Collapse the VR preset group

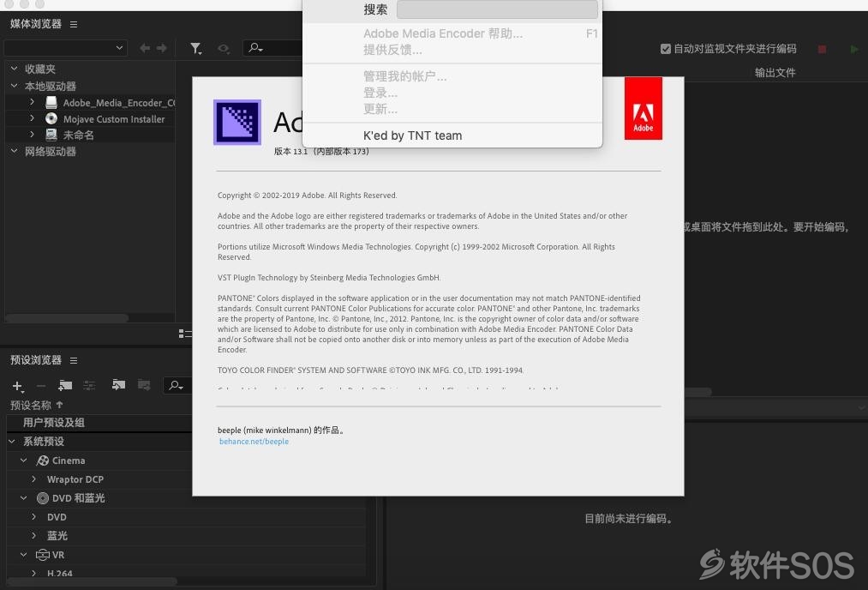coord(24,555)
